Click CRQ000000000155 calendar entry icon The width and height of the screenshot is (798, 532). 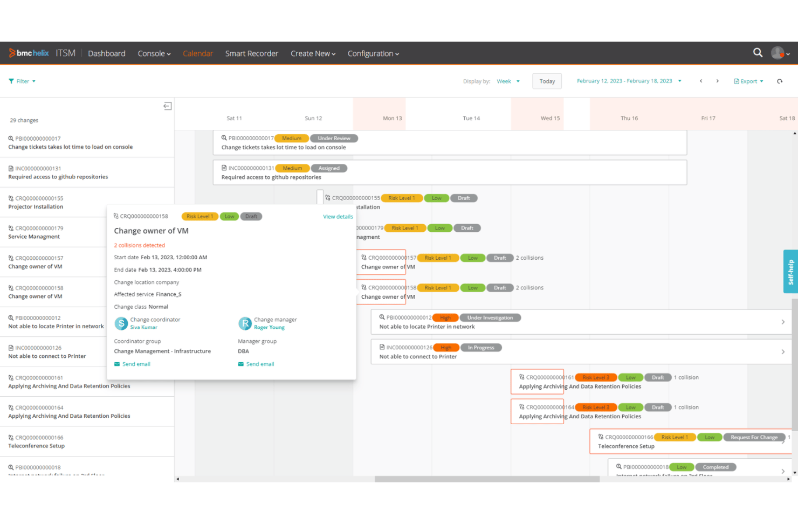pos(327,198)
